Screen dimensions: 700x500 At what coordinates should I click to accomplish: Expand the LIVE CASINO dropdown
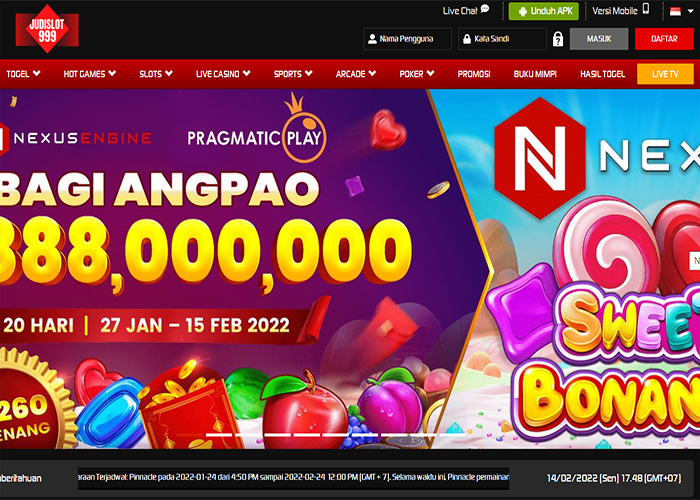click(x=223, y=74)
